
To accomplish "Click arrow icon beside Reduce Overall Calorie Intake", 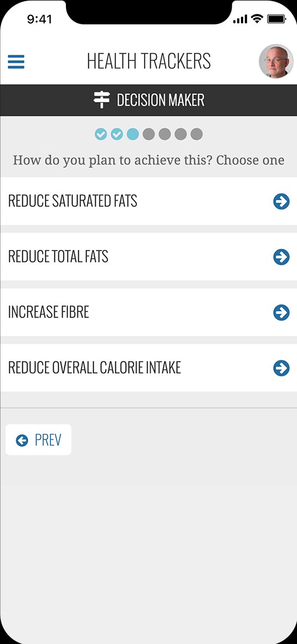I will pyautogui.click(x=281, y=368).
